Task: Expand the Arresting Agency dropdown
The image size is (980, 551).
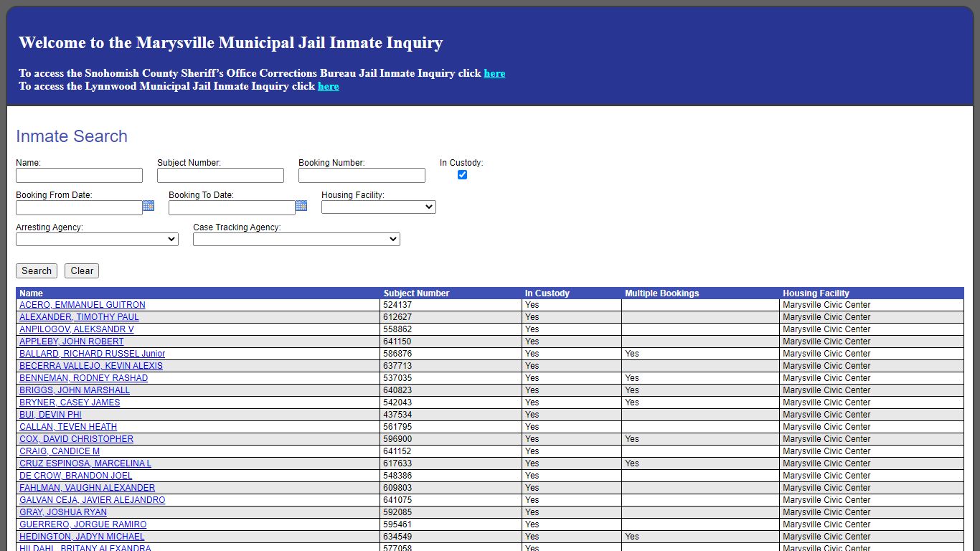Action: click(x=97, y=239)
